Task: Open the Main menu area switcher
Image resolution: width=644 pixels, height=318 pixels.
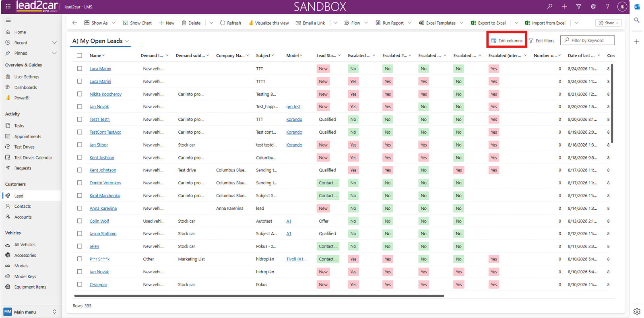Action: [31, 312]
